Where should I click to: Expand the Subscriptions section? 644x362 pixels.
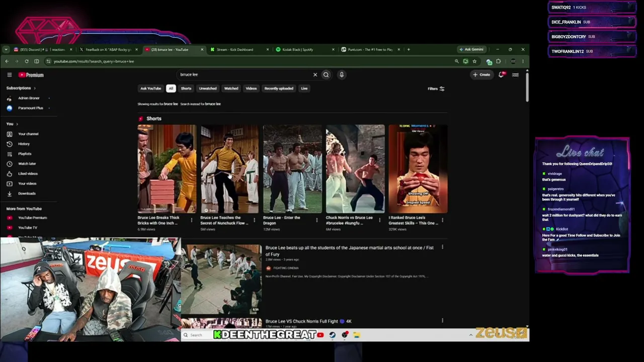pos(21,88)
